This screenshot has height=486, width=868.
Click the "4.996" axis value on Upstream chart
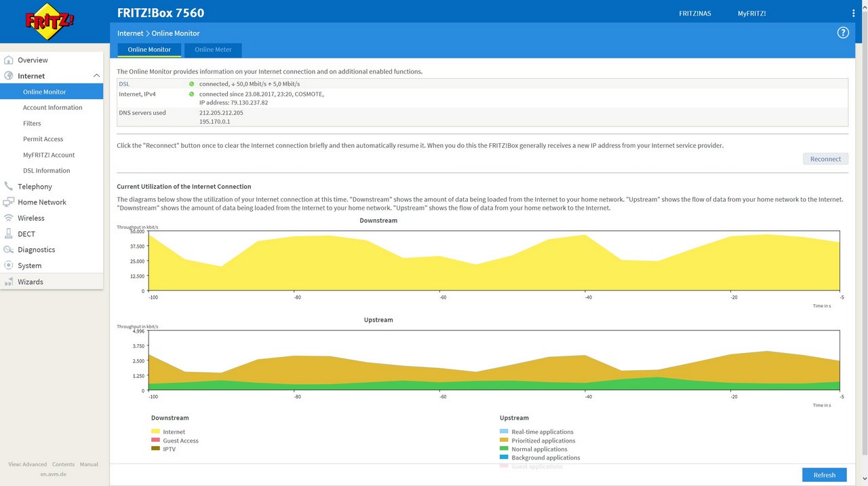(x=140, y=331)
